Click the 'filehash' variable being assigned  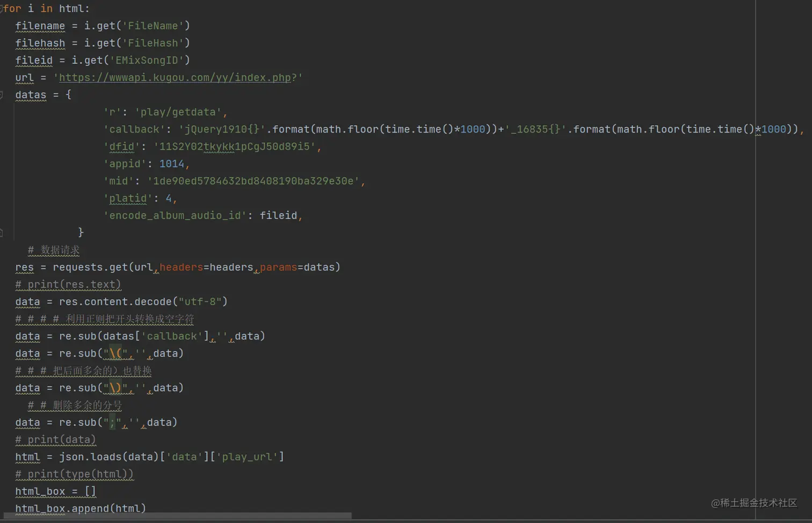[40, 43]
